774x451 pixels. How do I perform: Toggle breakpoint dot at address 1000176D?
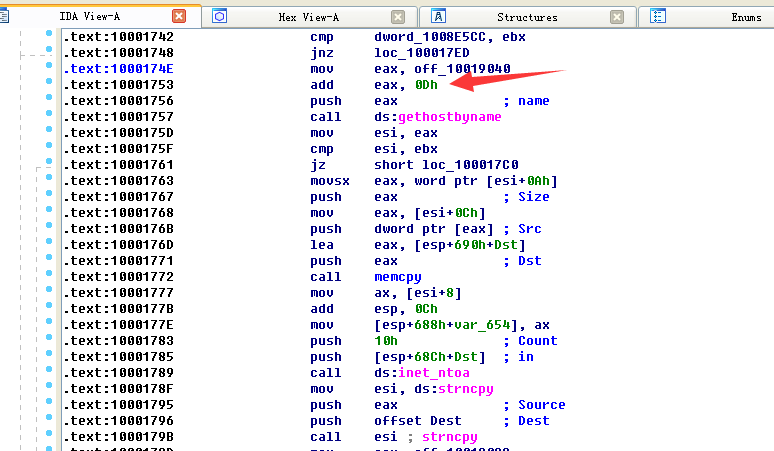(x=49, y=241)
